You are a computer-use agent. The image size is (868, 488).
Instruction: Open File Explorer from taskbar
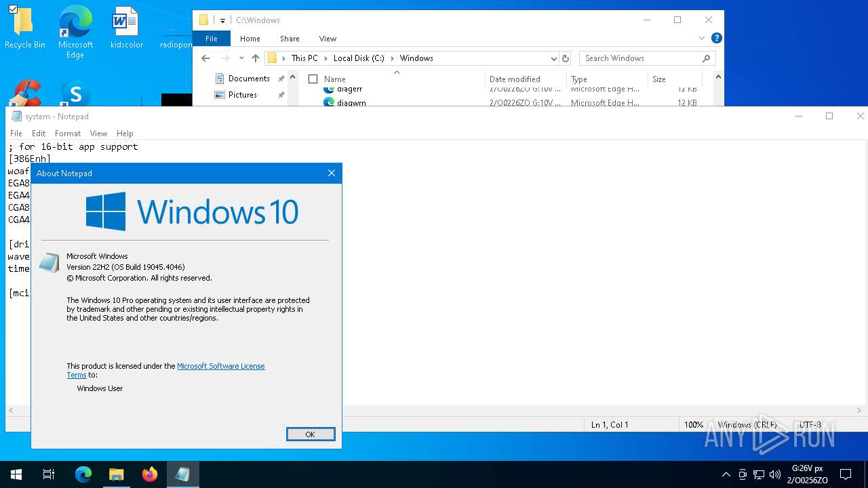[x=117, y=474]
